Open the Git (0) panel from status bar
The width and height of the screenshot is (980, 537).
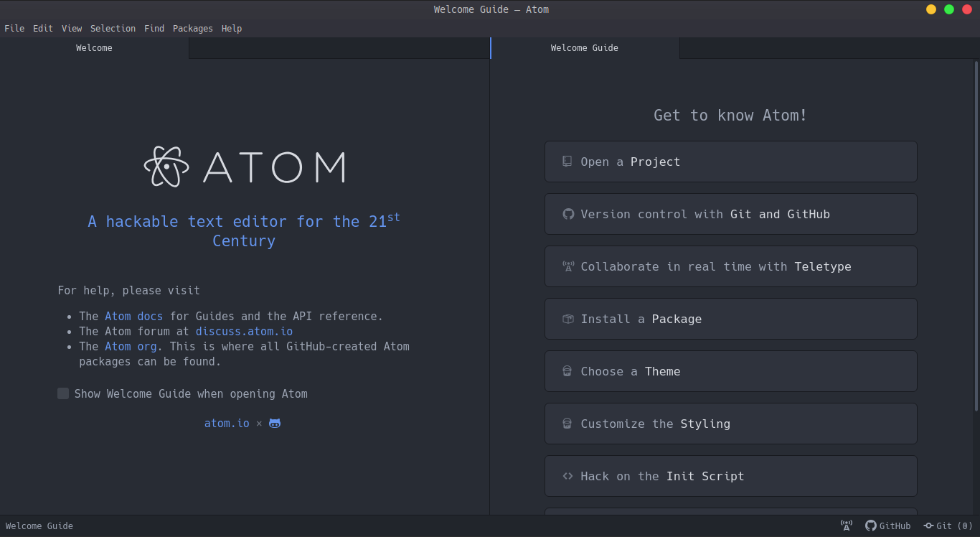click(948, 526)
